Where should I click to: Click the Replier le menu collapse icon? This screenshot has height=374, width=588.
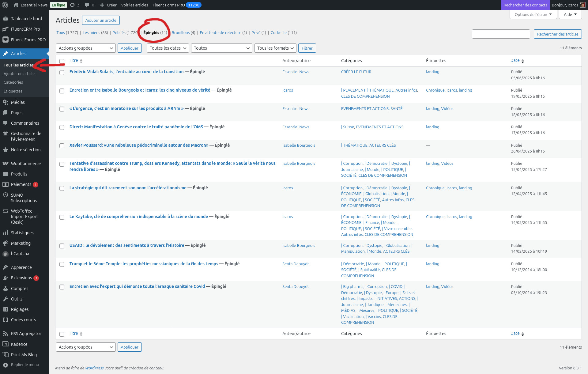pyautogui.click(x=5, y=365)
